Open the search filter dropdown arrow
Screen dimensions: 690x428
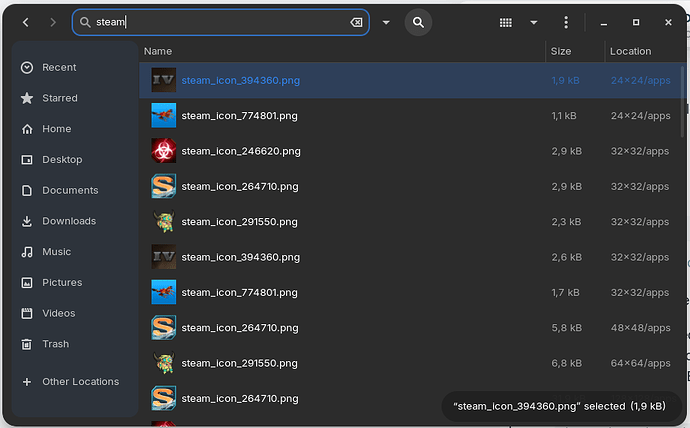tap(386, 22)
